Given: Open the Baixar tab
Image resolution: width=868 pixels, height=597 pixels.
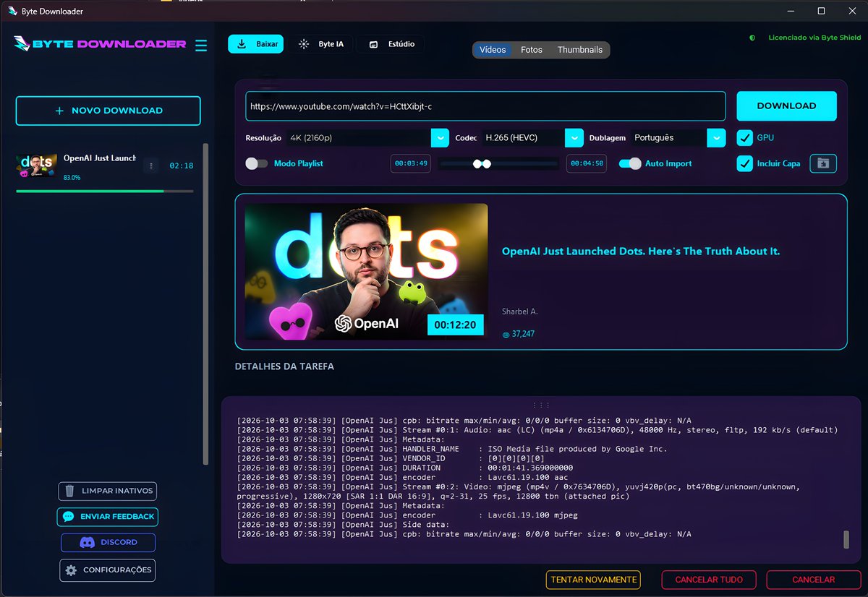Looking at the screenshot, I should point(256,44).
